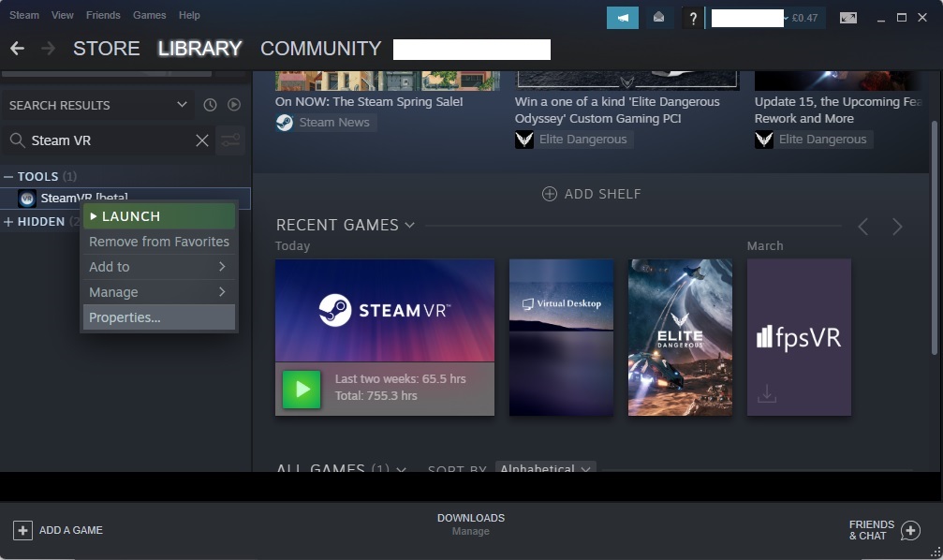This screenshot has width=943, height=560.
Task: Open the Alphabetical sort dropdown
Action: tap(545, 468)
